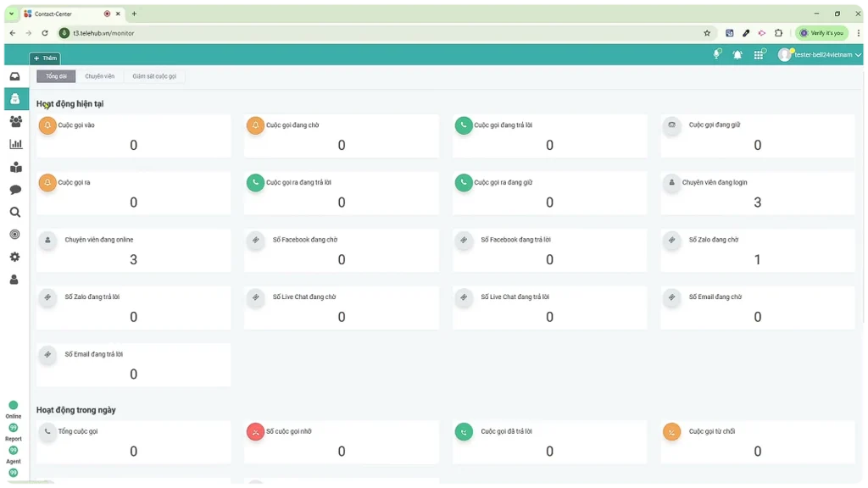Open the apps grid icon in the header
Screen dimensions: 868x488
[x=759, y=55]
